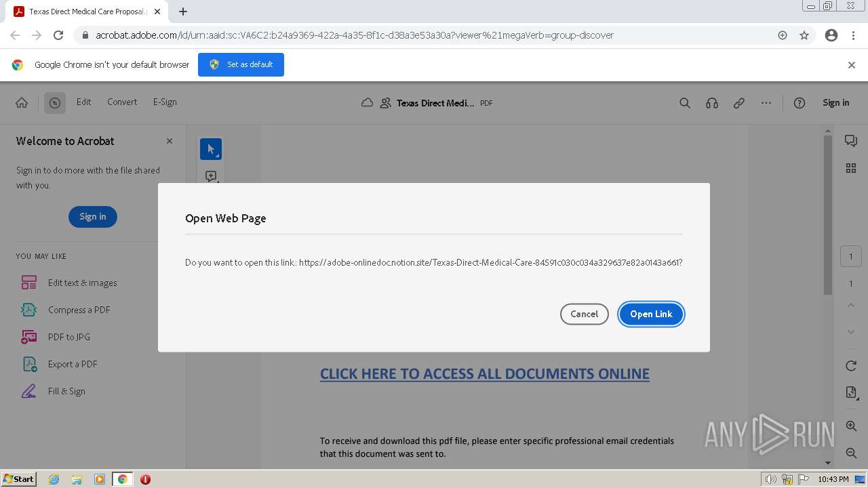Open the E-Sign menu
868x488 pixels.
tap(165, 102)
